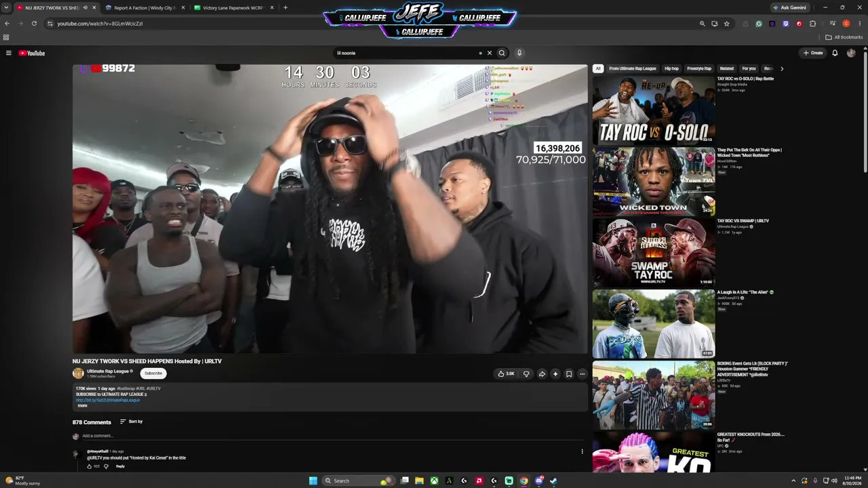Open the Create menu button

click(x=813, y=53)
